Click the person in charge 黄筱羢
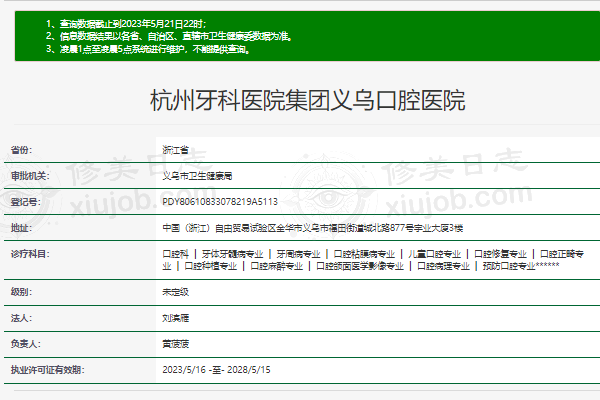600x400 pixels. point(175,343)
